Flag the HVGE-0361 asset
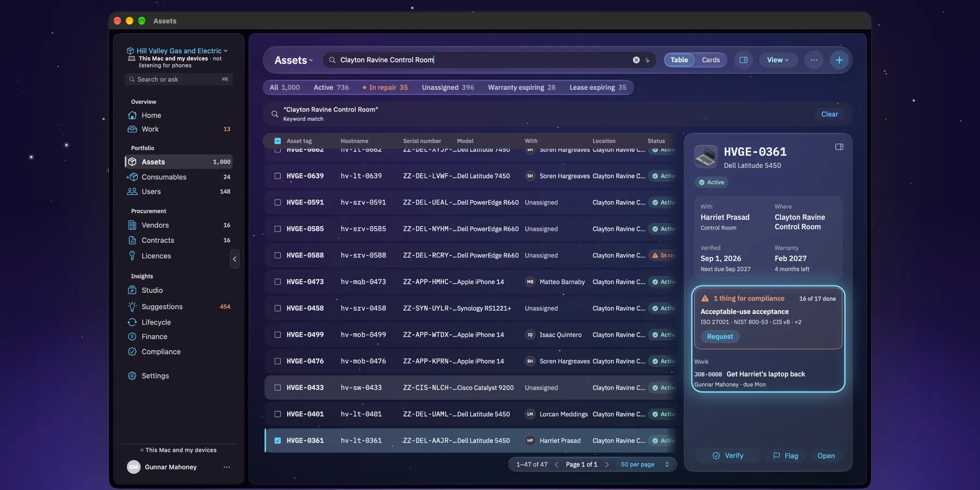The width and height of the screenshot is (980, 490). pyautogui.click(x=786, y=456)
